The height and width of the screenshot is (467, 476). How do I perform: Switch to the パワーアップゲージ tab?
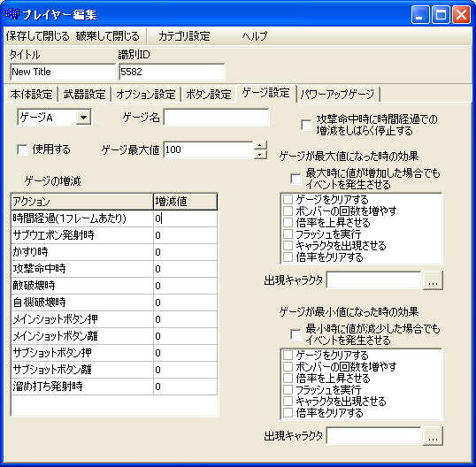click(337, 95)
